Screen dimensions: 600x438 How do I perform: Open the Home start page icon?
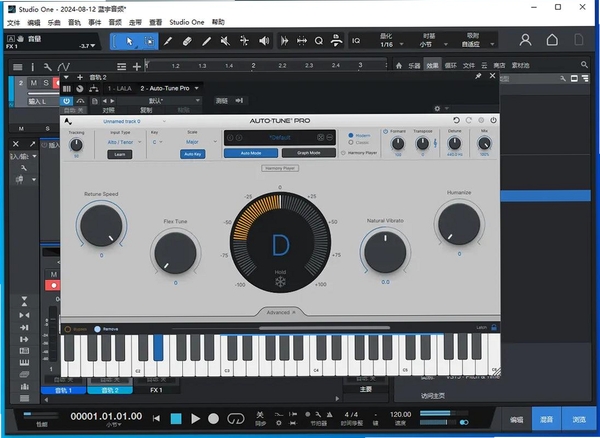coord(552,40)
